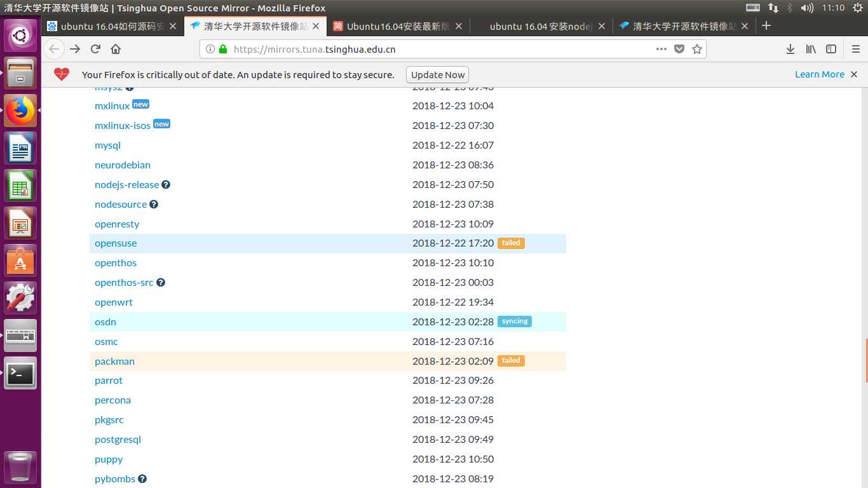This screenshot has width=868, height=488.
Task: Launch LibreOffice Calc from dock
Action: coord(21,185)
